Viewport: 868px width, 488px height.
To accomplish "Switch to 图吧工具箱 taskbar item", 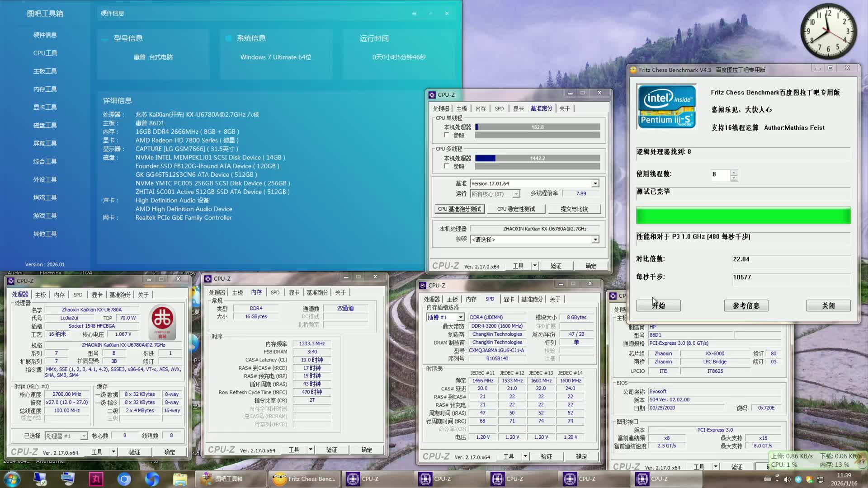I will [231, 479].
